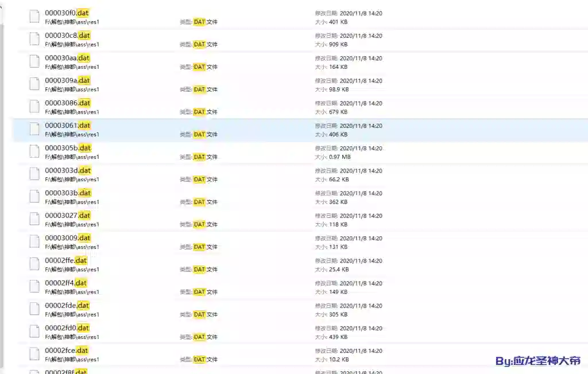Click the file icon beside 00002ff4.dat
588x374 pixels.
[x=34, y=286]
